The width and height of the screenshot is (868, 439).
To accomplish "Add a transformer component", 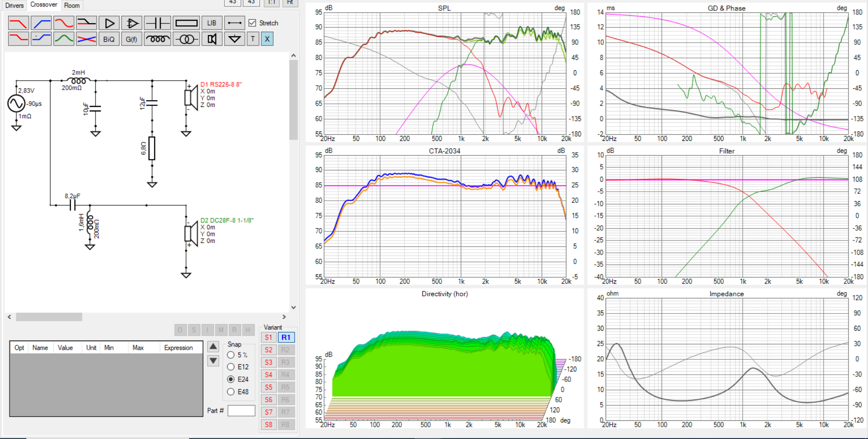I will click(x=186, y=39).
